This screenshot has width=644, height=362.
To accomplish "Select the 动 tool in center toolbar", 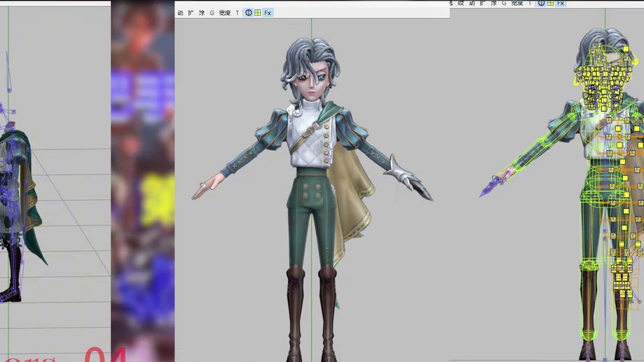I will (x=180, y=13).
